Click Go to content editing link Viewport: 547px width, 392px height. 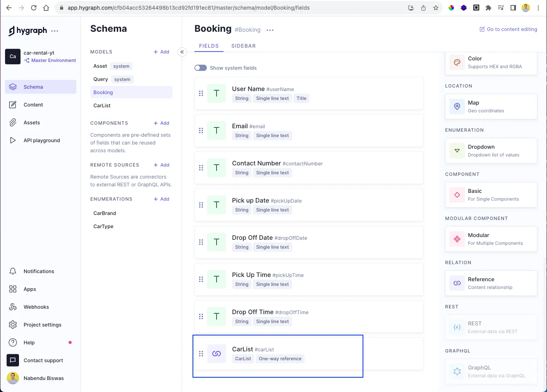pyautogui.click(x=508, y=29)
